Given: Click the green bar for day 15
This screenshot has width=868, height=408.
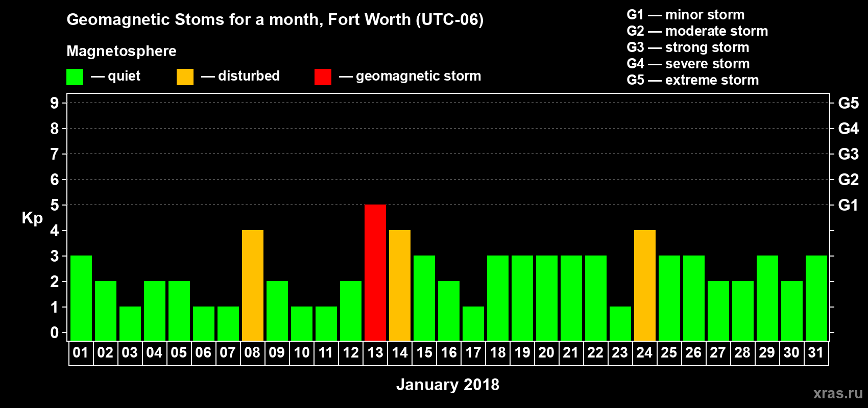Looking at the screenshot, I should click(x=424, y=298).
